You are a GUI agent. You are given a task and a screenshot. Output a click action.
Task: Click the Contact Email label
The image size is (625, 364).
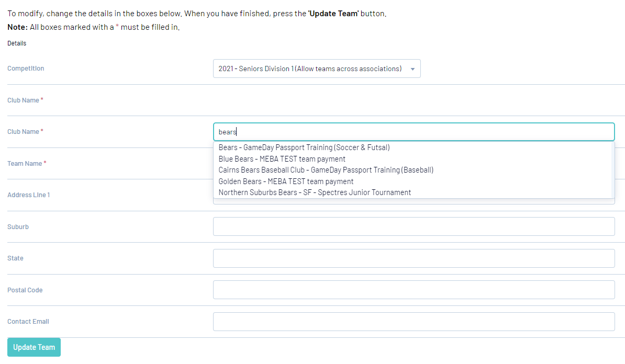(28, 322)
